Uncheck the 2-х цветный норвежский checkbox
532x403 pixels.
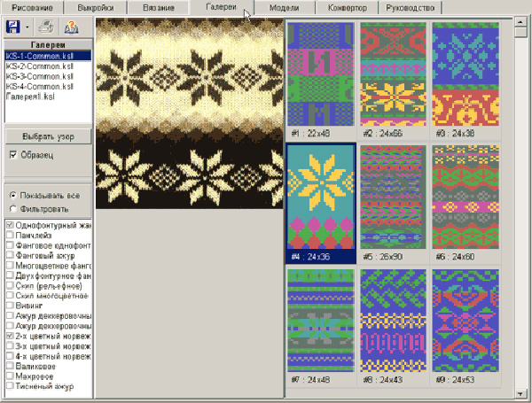click(x=10, y=337)
